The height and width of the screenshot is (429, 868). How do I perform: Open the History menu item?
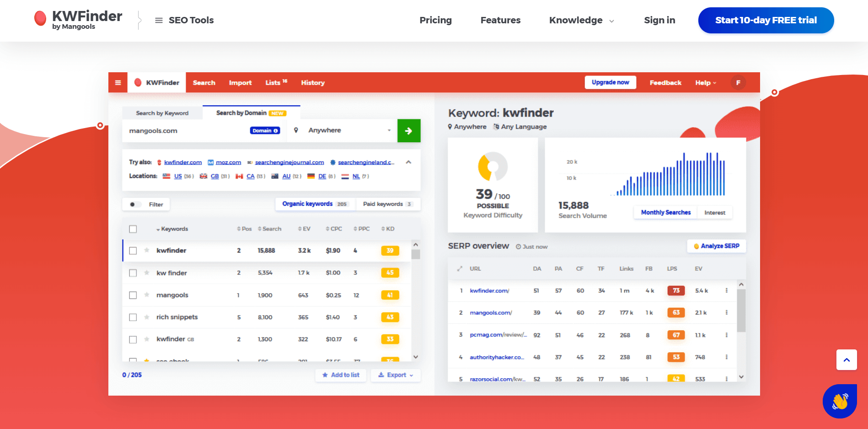tap(313, 83)
